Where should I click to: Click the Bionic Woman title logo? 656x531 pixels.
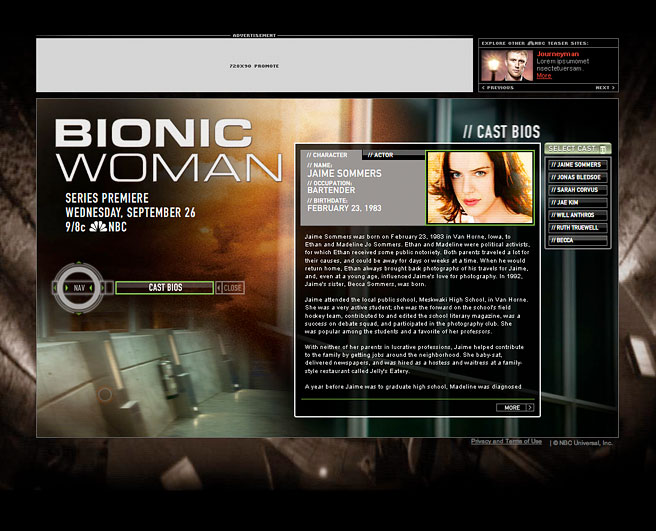(x=169, y=151)
